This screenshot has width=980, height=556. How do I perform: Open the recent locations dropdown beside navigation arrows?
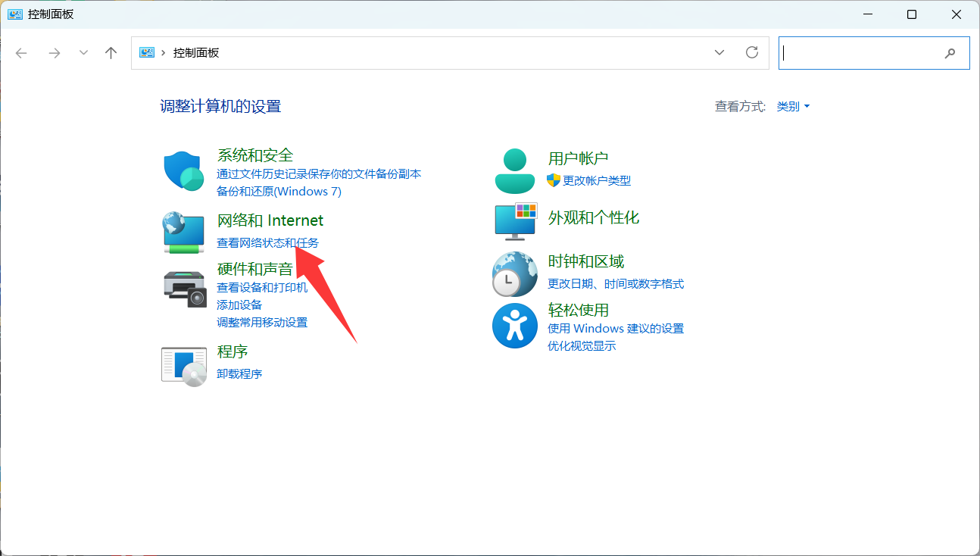83,52
